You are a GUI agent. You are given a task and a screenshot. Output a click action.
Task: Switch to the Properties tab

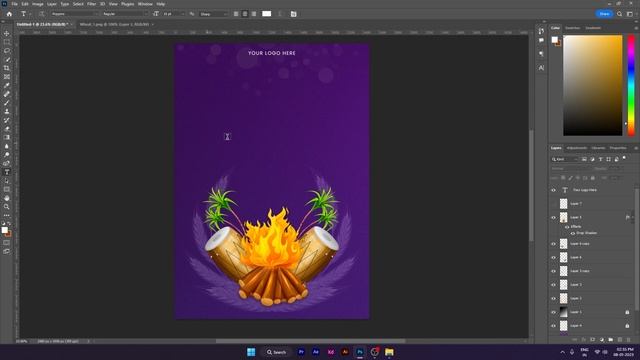pos(618,148)
